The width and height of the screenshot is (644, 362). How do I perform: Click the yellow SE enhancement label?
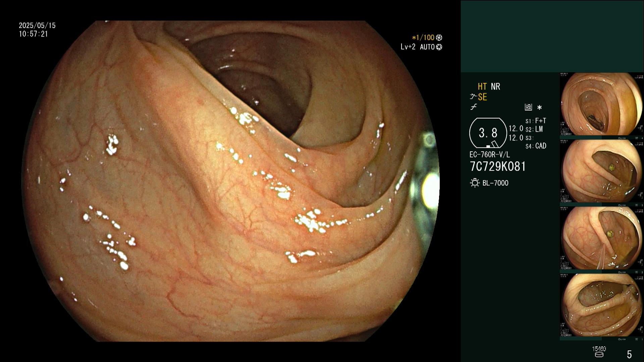482,97
